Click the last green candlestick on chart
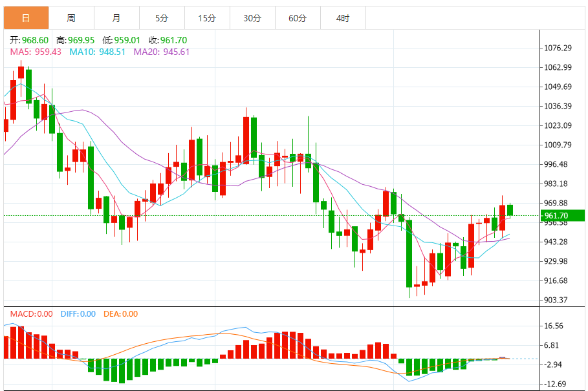 click(x=510, y=210)
